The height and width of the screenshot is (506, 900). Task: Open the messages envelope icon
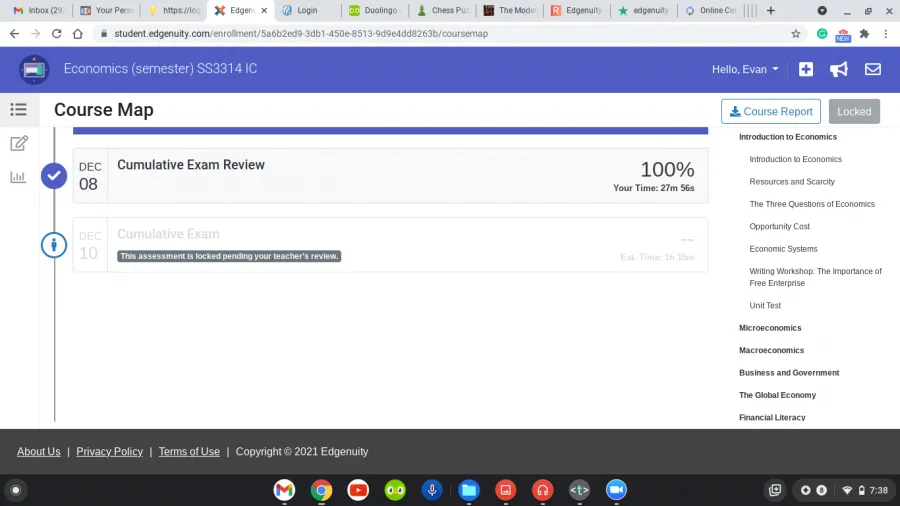point(872,69)
